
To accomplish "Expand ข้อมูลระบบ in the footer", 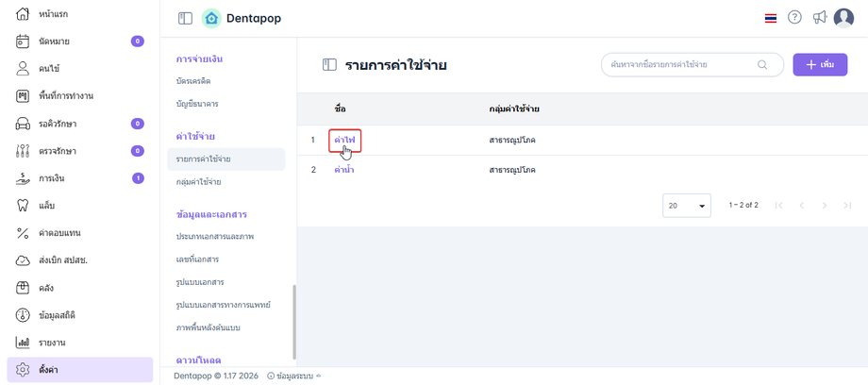I will point(293,376).
